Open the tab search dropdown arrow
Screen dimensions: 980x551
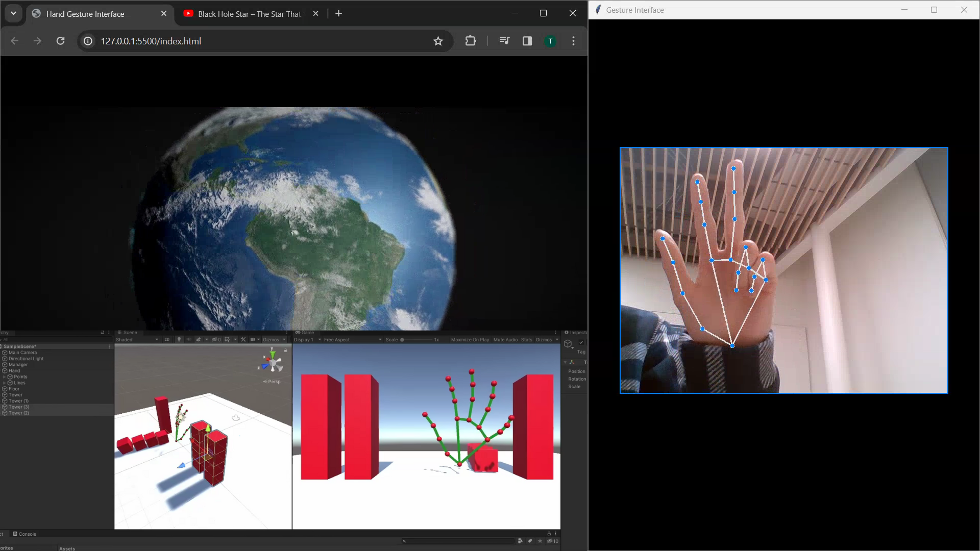pyautogui.click(x=13, y=13)
